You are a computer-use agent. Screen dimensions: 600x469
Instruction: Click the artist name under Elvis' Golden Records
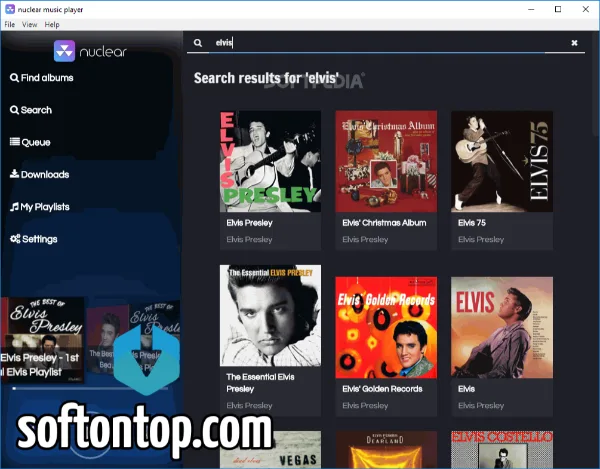click(365, 405)
